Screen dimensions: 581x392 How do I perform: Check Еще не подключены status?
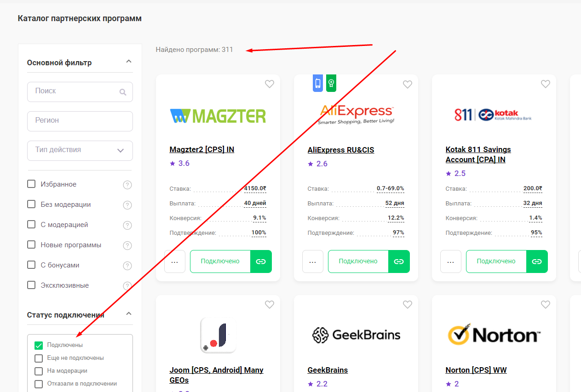39,358
